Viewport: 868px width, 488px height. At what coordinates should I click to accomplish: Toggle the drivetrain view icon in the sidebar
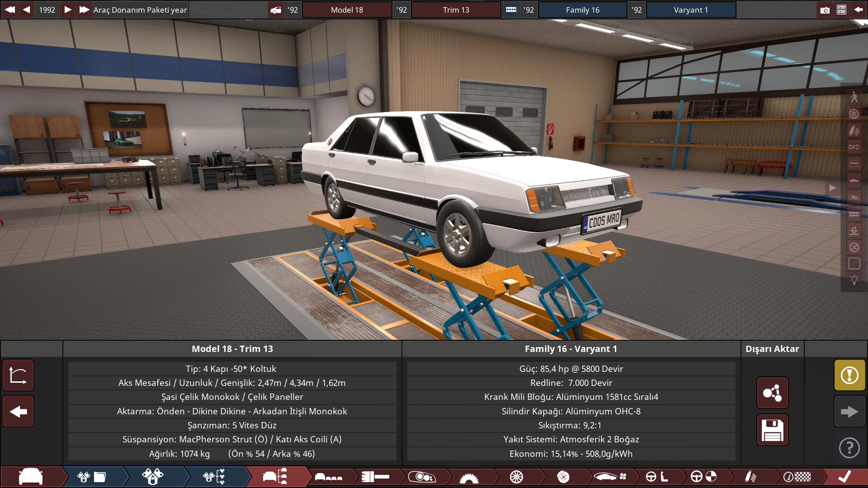[x=854, y=147]
